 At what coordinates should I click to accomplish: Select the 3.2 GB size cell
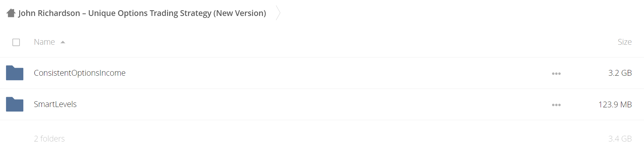pos(620,73)
